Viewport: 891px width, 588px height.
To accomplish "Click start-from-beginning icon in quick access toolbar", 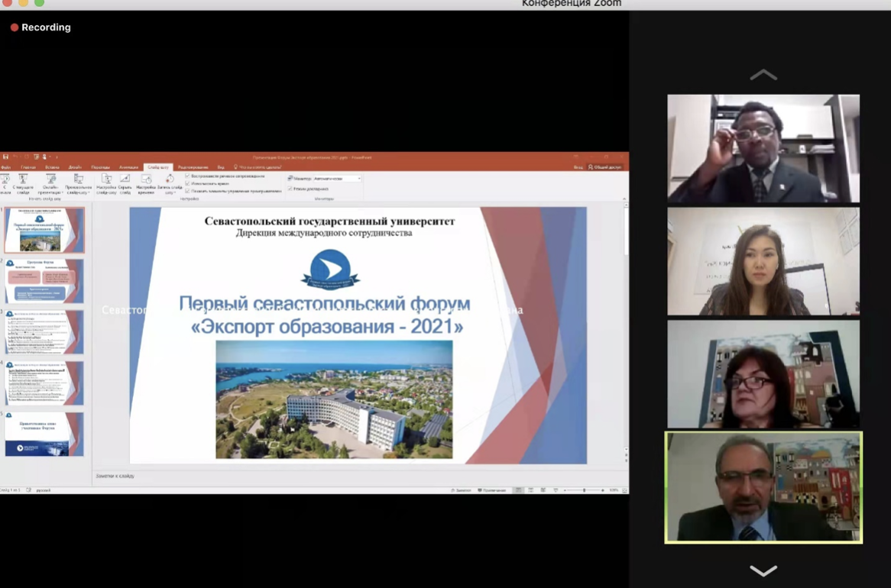I will (x=36, y=157).
